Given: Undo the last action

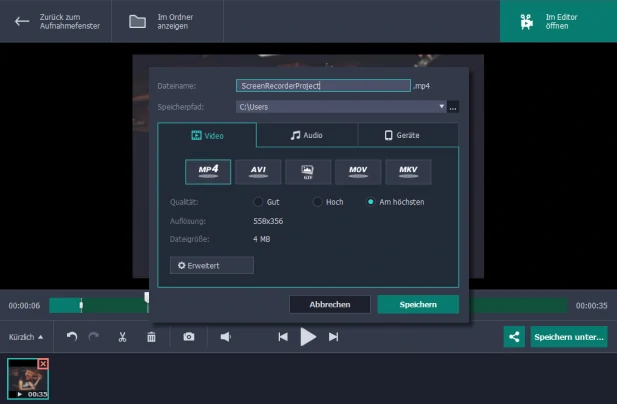Looking at the screenshot, I should pyautogui.click(x=72, y=337).
